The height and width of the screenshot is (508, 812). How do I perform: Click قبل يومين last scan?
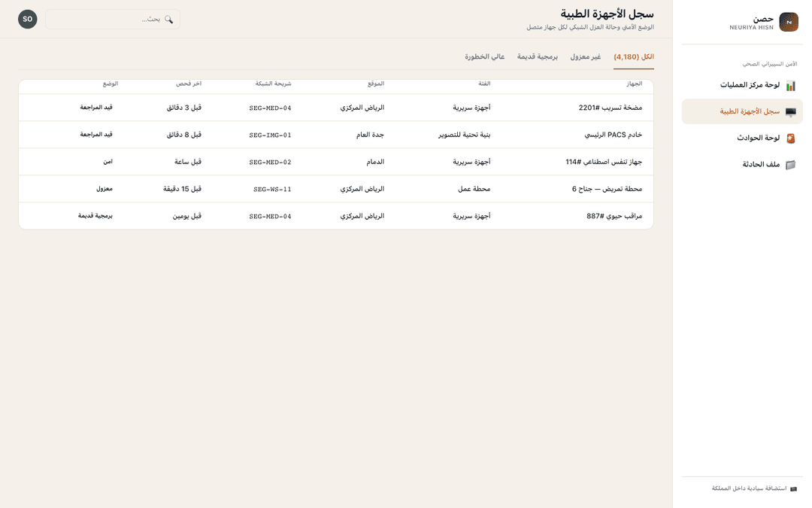(x=187, y=216)
